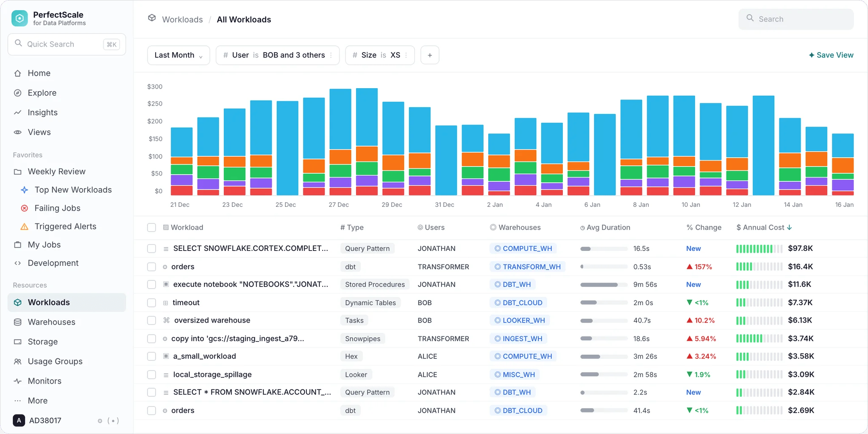Click the Usage Groups people icon

[x=17, y=362]
